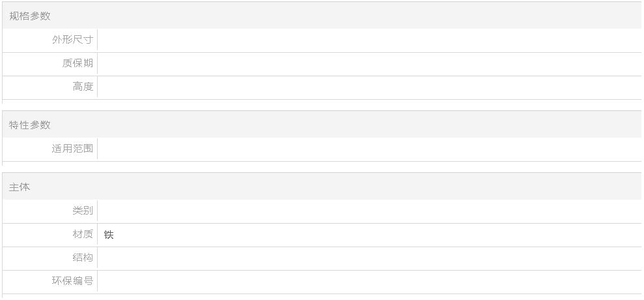Select the empty value cell beside 适用范围
Viewport: 644px width, 300px height.
(369, 149)
